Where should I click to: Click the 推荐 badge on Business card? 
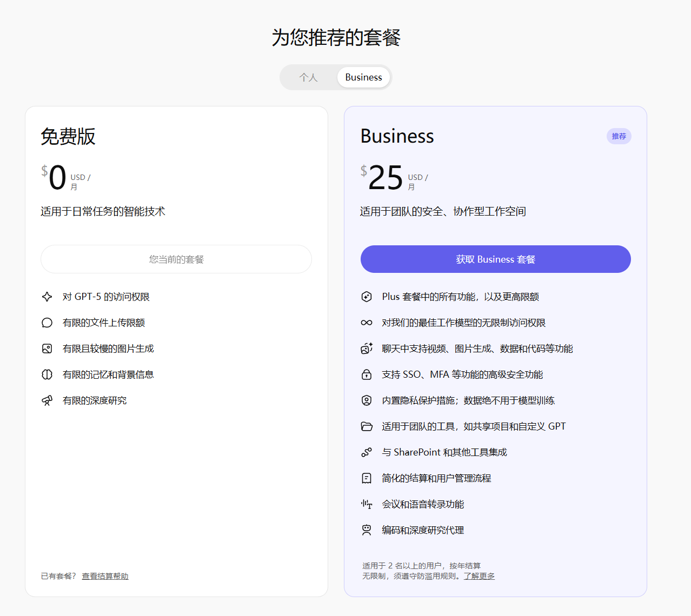point(619,136)
